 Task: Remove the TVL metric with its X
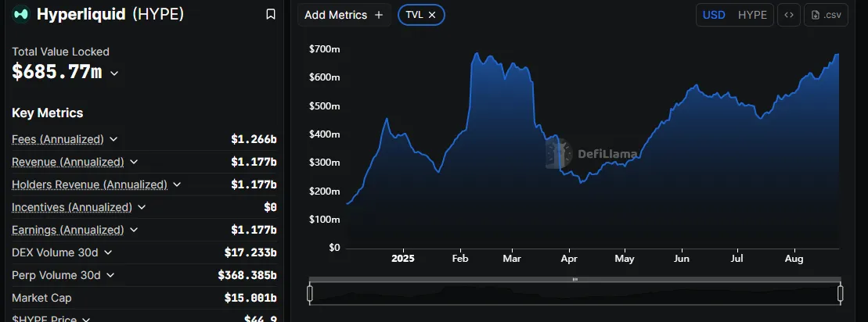pos(432,15)
